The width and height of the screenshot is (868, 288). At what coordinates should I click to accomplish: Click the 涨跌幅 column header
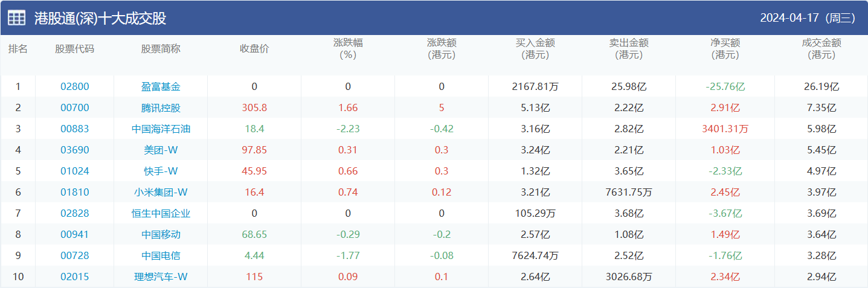point(348,49)
